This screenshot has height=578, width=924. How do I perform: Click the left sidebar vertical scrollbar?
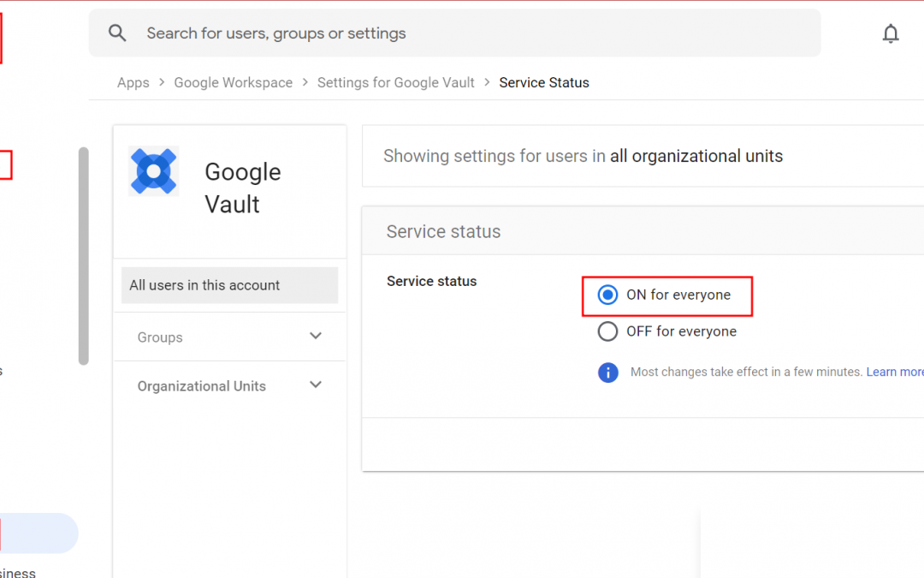coord(84,256)
